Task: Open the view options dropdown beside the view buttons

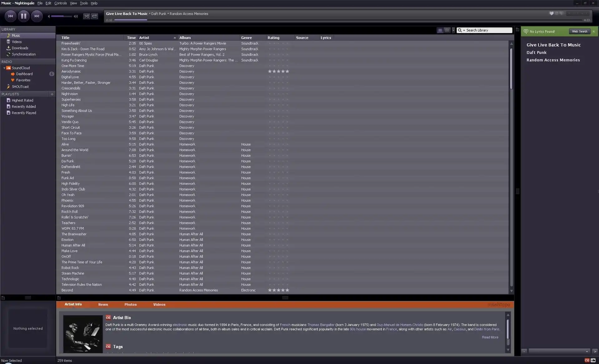Action: pos(453,30)
